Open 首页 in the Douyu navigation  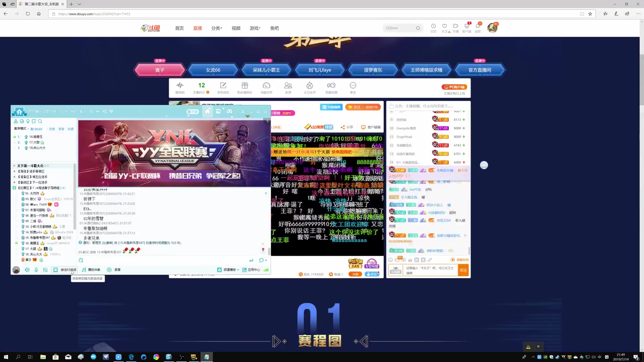click(179, 28)
